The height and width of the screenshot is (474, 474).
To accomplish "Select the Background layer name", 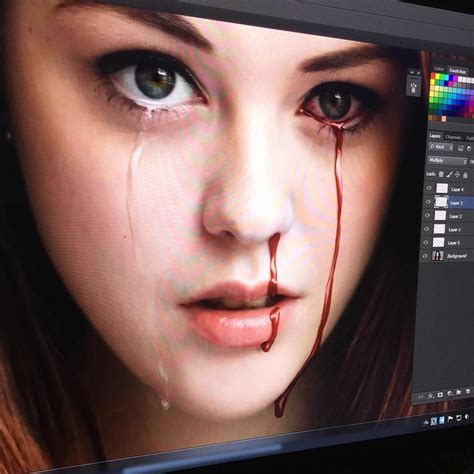I will click(x=456, y=256).
